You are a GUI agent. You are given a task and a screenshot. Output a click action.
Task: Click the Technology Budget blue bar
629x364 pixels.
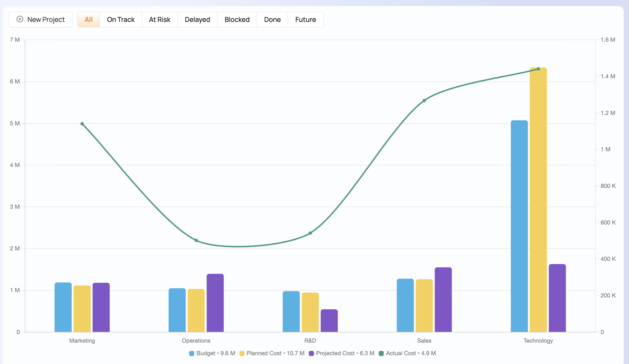(x=519, y=227)
